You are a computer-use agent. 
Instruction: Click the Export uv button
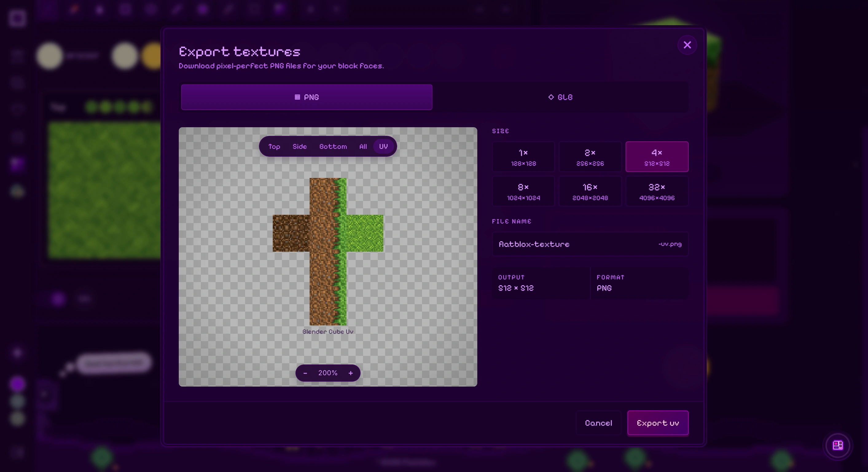658,423
